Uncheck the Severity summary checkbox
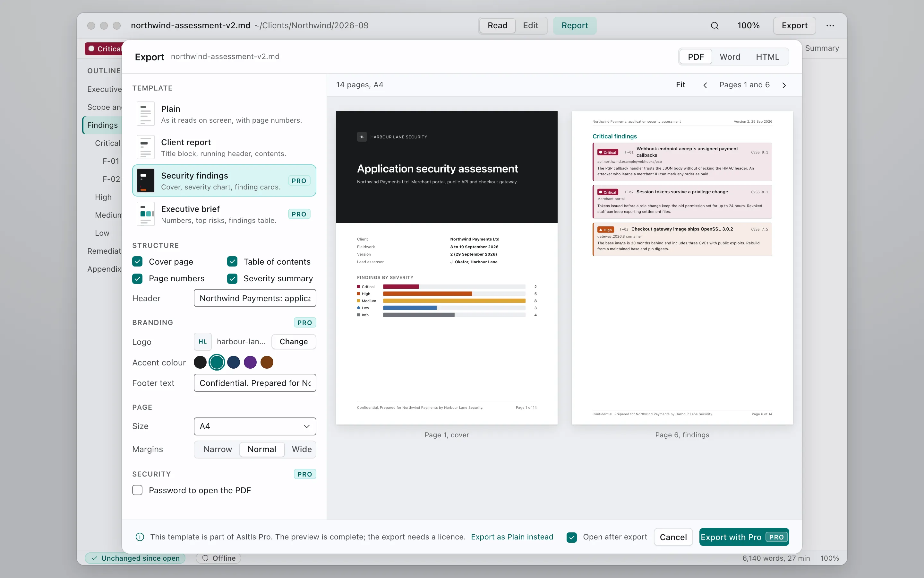The image size is (924, 578). pyautogui.click(x=232, y=279)
